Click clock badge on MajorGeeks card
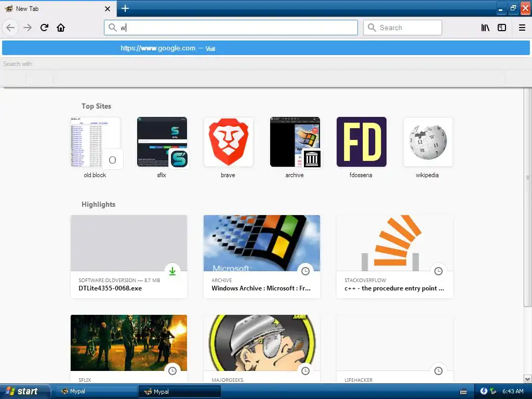Screen dimensions: 532x399 [305, 370]
